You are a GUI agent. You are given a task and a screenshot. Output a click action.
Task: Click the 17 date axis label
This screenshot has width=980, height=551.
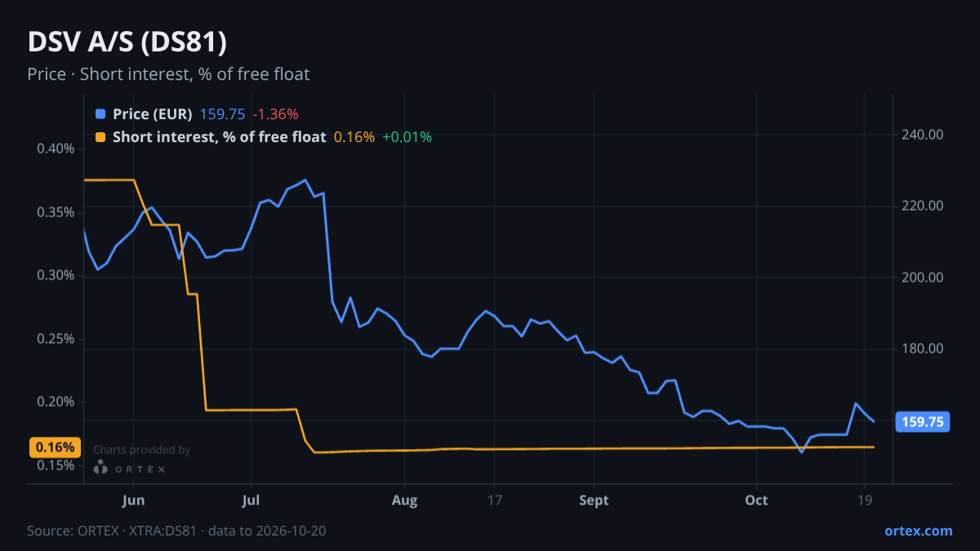[x=494, y=500]
